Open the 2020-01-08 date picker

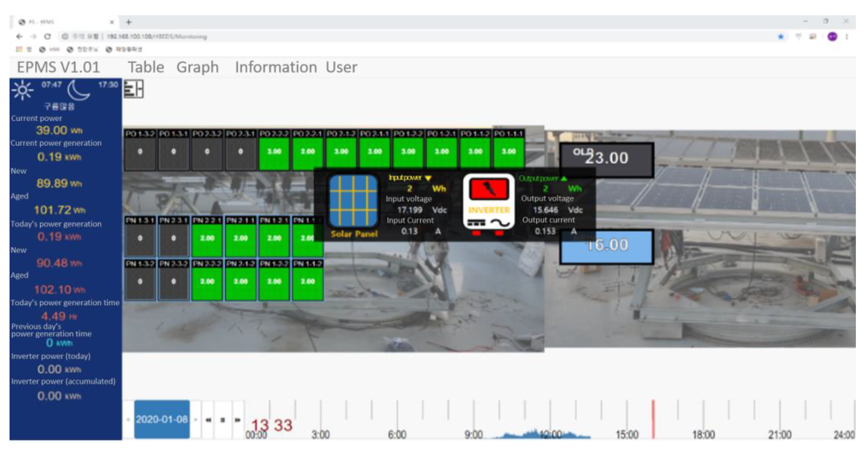pos(162,420)
